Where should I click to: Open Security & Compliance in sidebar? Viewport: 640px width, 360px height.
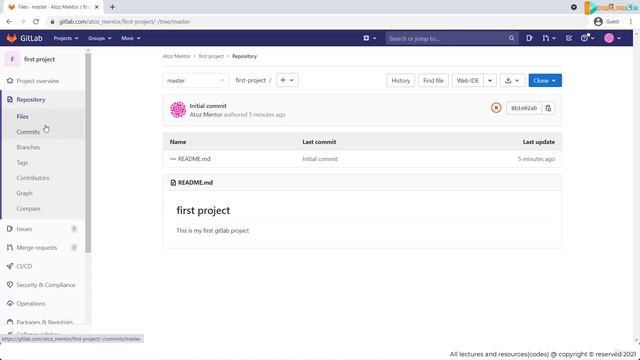coord(46,285)
